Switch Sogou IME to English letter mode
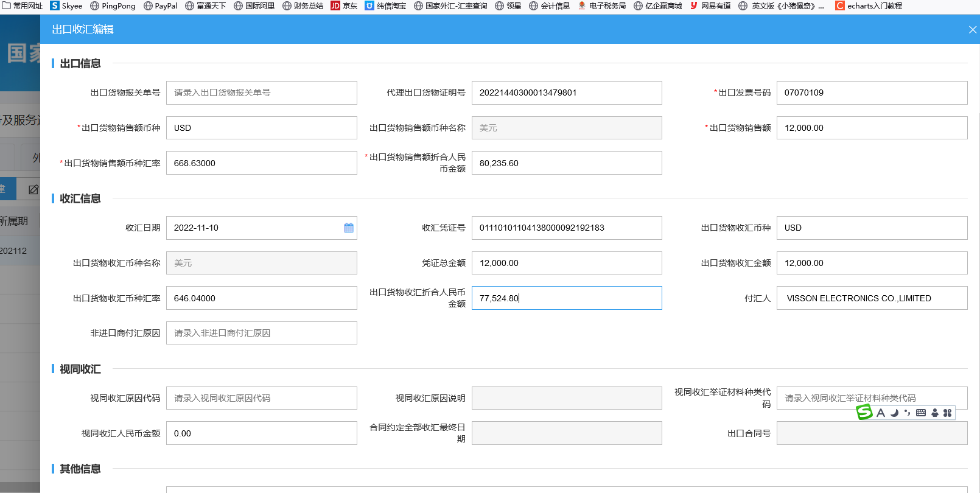980x493 pixels. [x=881, y=413]
